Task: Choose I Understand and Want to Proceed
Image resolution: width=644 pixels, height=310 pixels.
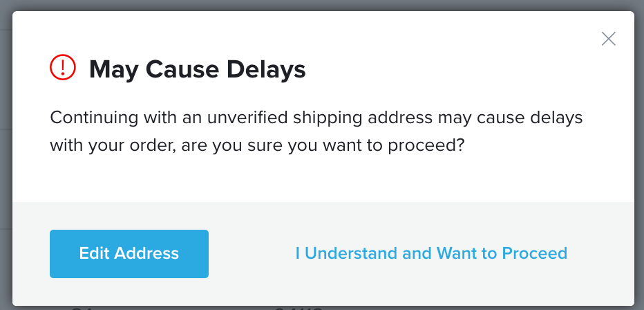Action: (x=431, y=253)
